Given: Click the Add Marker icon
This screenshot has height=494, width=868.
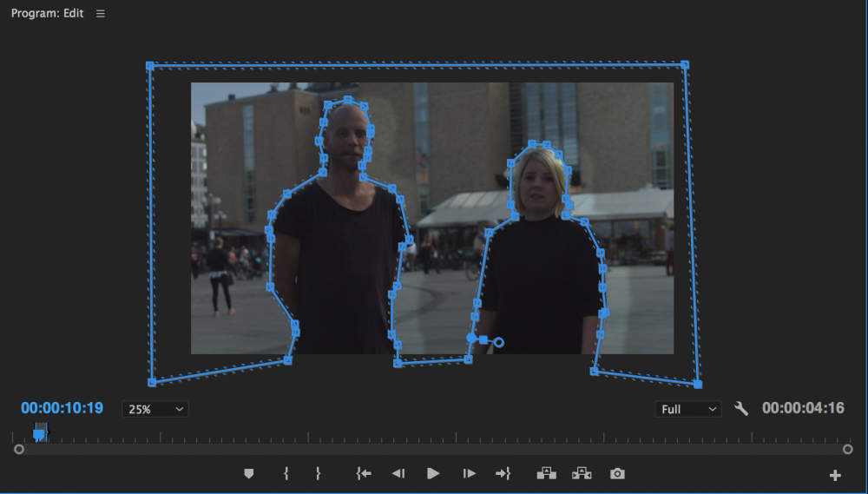Looking at the screenshot, I should pyautogui.click(x=249, y=473).
